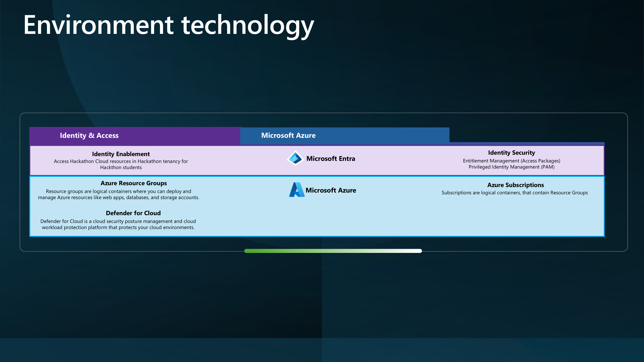Click 'workload protection platform' description line
The width and height of the screenshot is (644, 362).
tap(118, 227)
